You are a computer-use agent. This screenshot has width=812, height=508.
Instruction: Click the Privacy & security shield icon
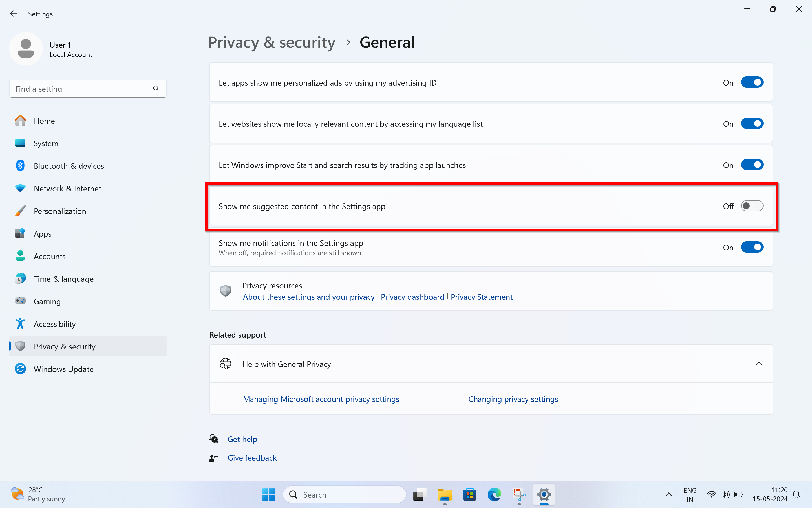[x=20, y=346]
